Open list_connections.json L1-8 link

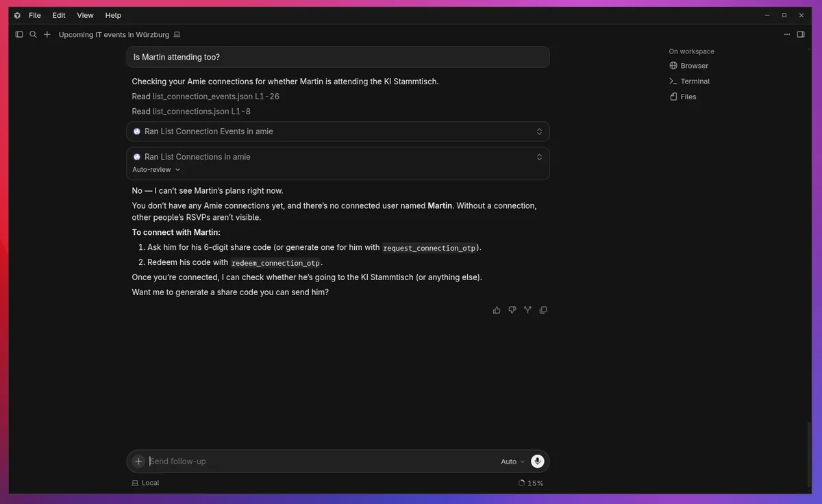click(201, 111)
